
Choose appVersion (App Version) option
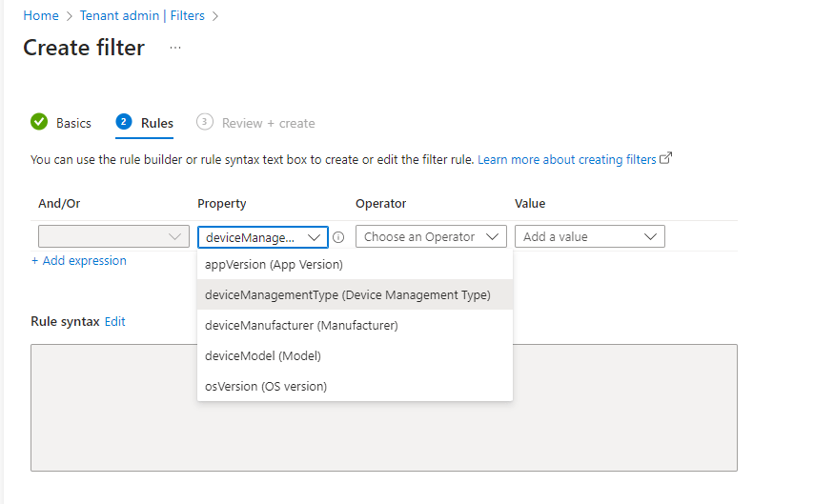274,265
